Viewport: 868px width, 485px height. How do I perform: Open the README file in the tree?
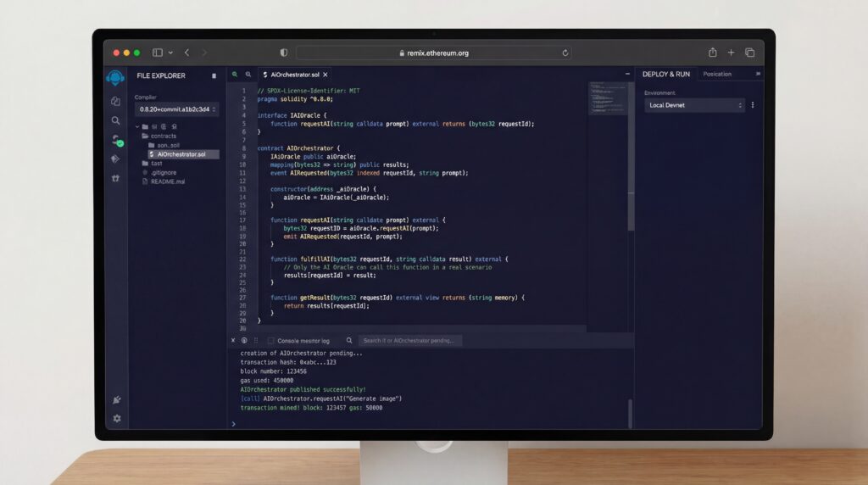tap(164, 181)
